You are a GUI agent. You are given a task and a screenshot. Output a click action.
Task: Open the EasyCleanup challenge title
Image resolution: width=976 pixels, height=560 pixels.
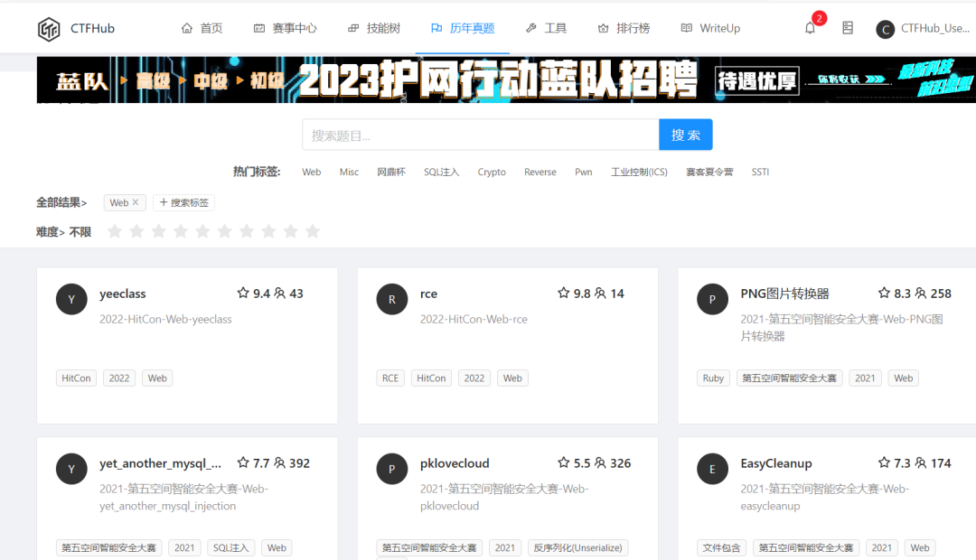[x=776, y=463]
